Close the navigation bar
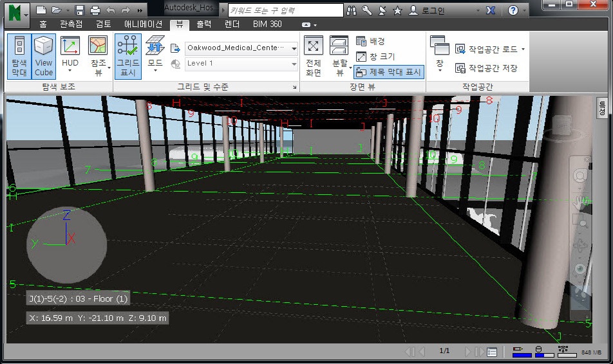The height and width of the screenshot is (364, 613). pos(587,159)
